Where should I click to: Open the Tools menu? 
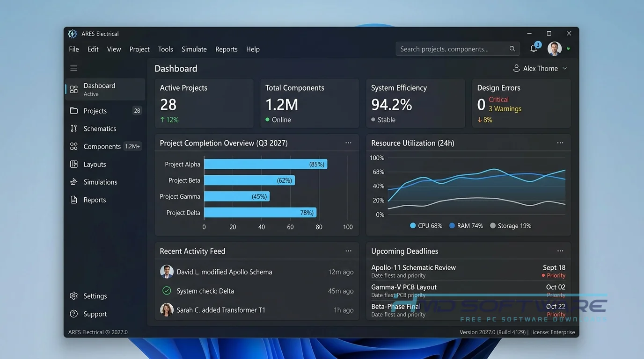pyautogui.click(x=165, y=49)
